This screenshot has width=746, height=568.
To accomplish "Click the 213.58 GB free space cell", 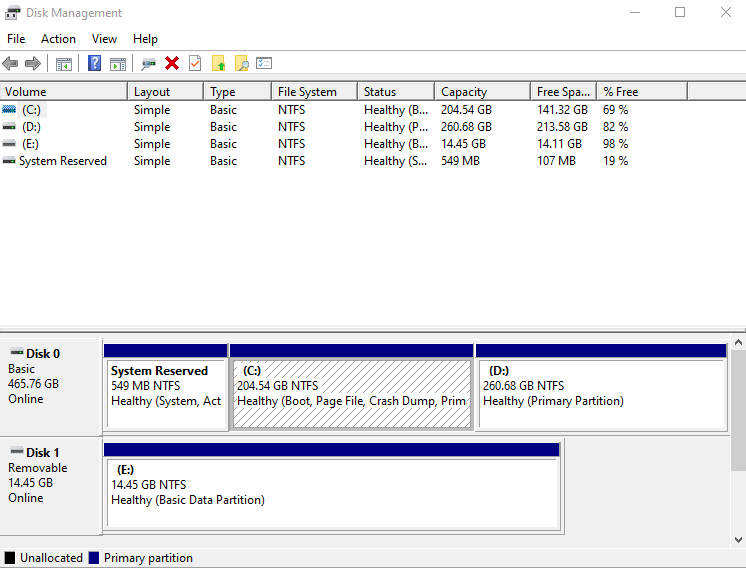I will [562, 127].
